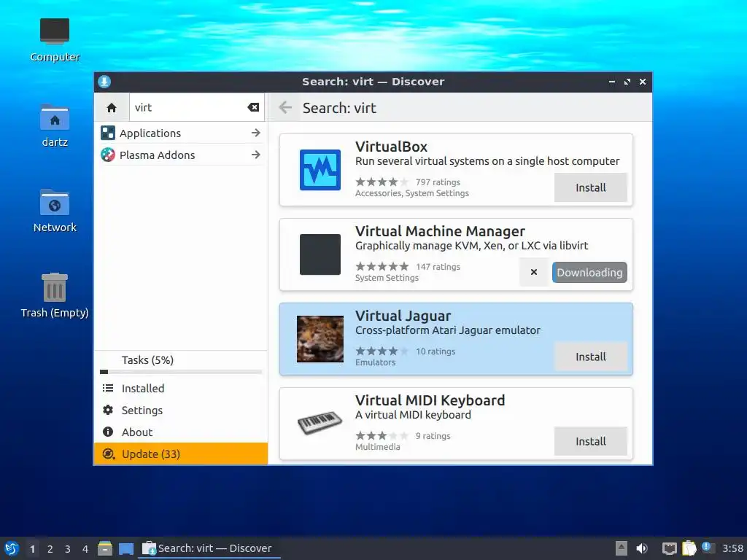The height and width of the screenshot is (560, 747).
Task: Click the clipboard tray icon
Action: (689, 548)
